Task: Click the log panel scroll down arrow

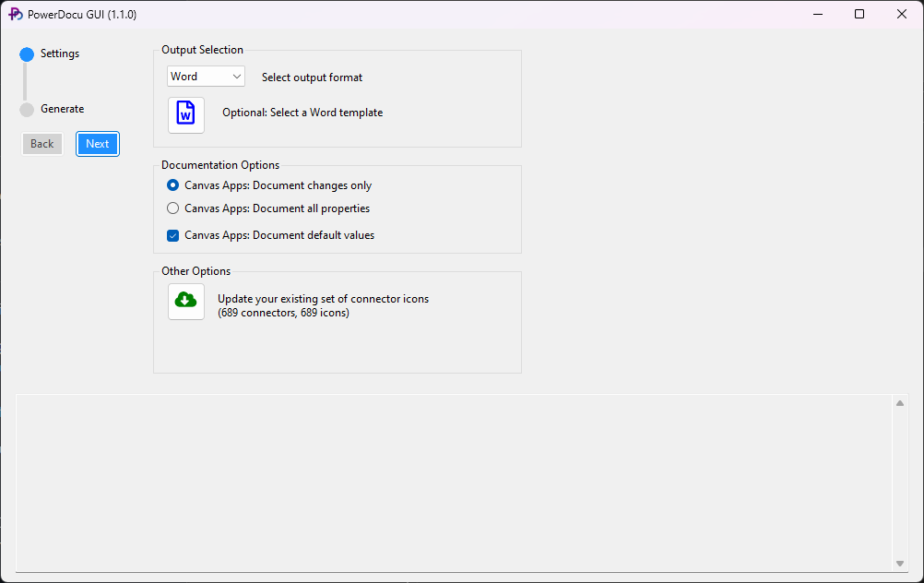Action: pyautogui.click(x=900, y=564)
